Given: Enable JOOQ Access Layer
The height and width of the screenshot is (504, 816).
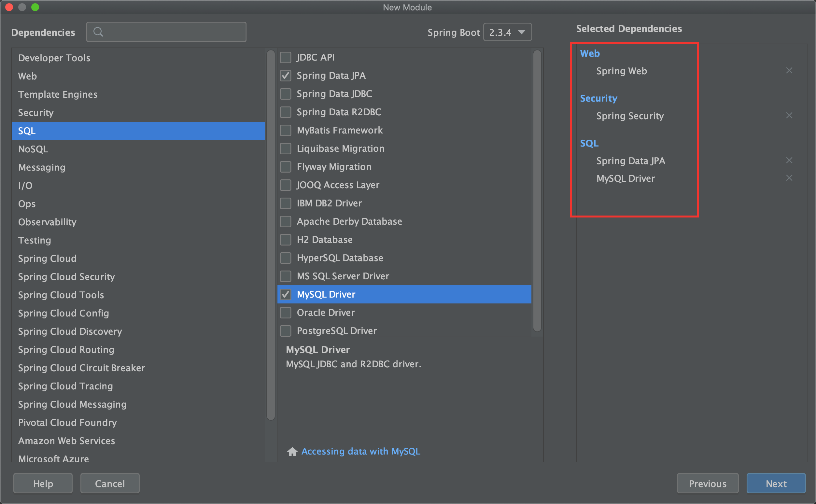Looking at the screenshot, I should click(x=285, y=185).
